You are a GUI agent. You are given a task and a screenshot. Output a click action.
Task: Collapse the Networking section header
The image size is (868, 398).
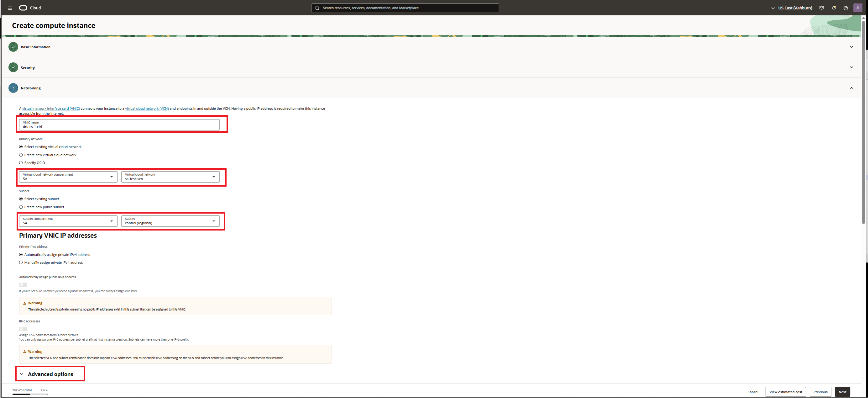[851, 88]
